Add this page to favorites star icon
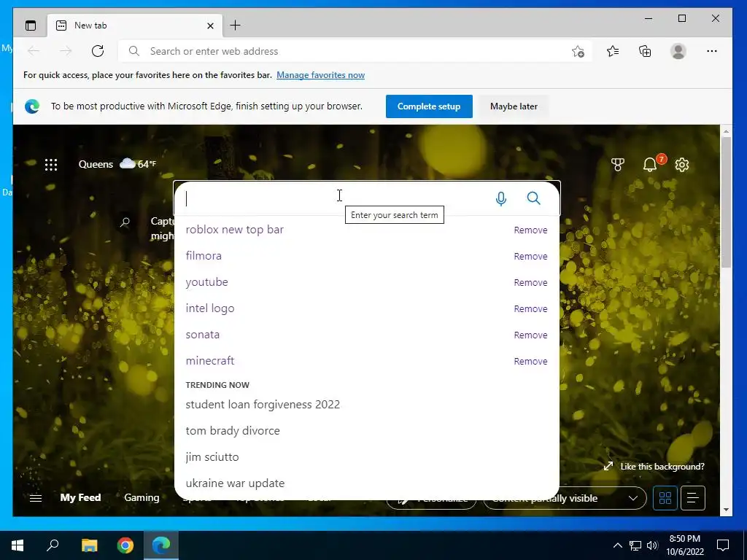Screen dimensions: 747x560 tap(578, 51)
